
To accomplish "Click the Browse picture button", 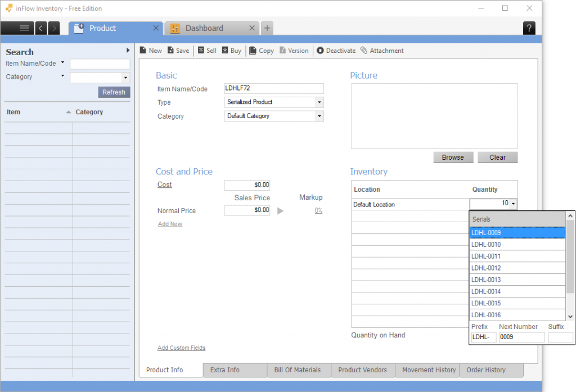I will (453, 157).
